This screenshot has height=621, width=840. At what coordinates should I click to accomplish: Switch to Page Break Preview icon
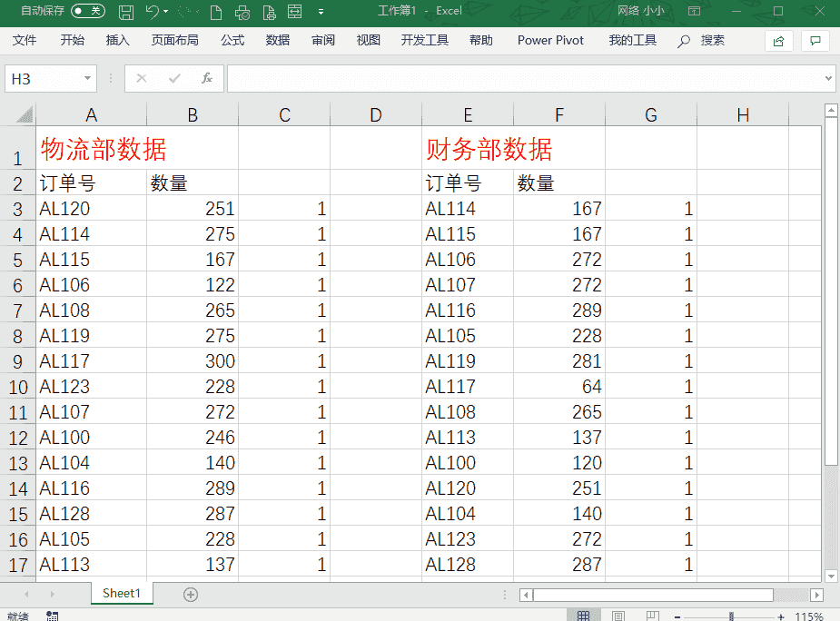(x=653, y=616)
